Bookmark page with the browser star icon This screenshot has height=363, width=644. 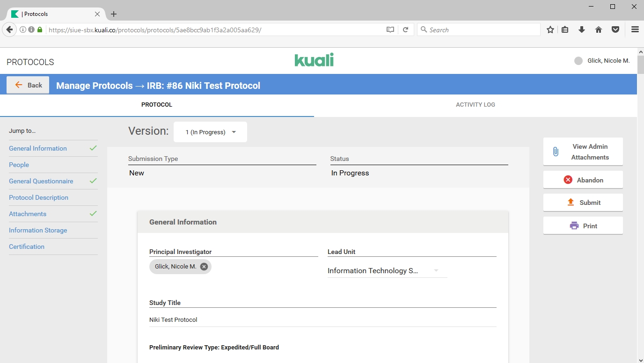[550, 29]
